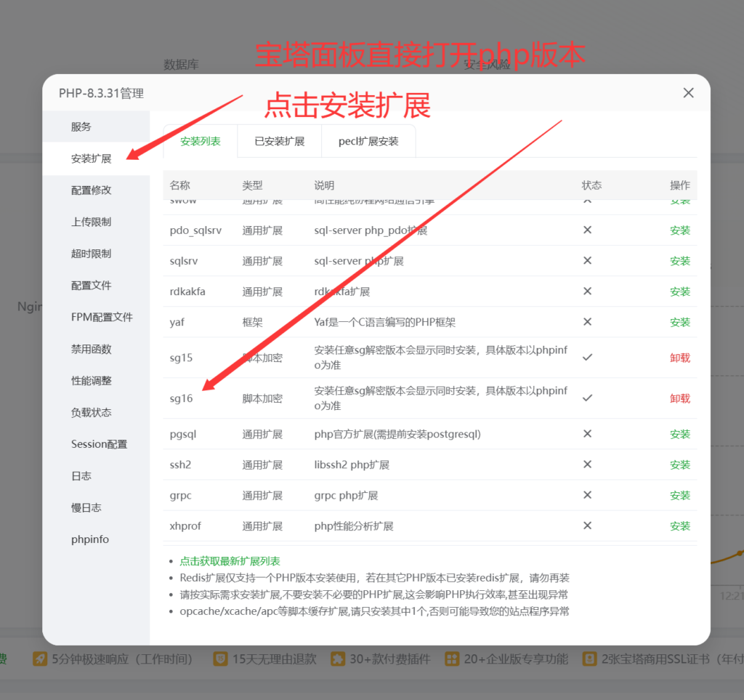This screenshot has height=700, width=744.
Task: Click the sg16 installed checkmark icon
Action: point(587,398)
